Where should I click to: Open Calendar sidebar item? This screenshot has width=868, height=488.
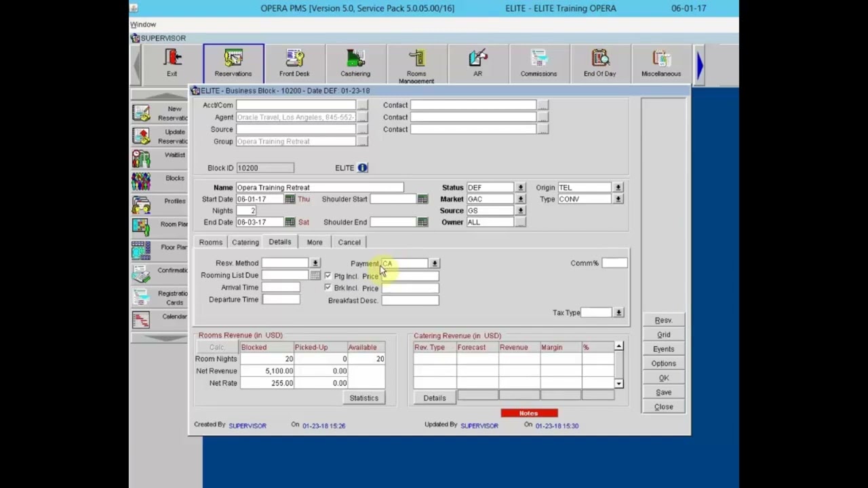159,320
